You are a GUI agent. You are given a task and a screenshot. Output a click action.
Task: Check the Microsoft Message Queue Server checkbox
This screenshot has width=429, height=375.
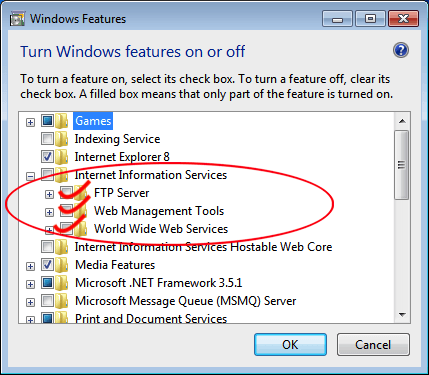(x=47, y=301)
